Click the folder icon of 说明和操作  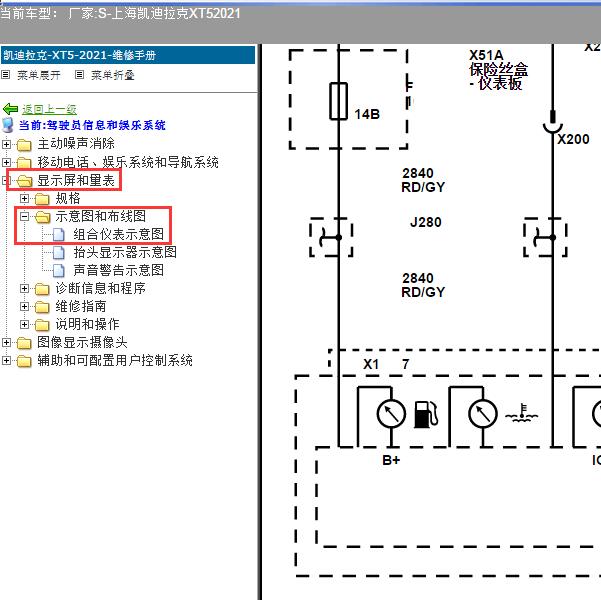(42, 325)
